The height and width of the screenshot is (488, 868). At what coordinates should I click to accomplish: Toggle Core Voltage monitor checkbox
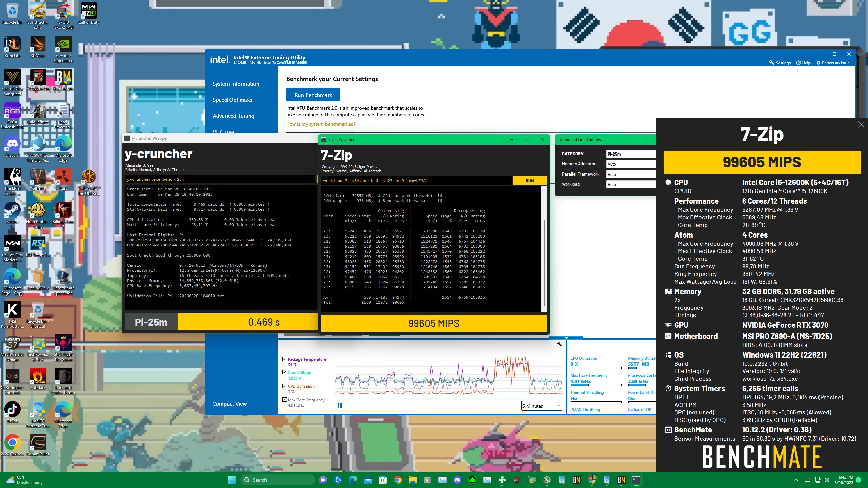(284, 372)
